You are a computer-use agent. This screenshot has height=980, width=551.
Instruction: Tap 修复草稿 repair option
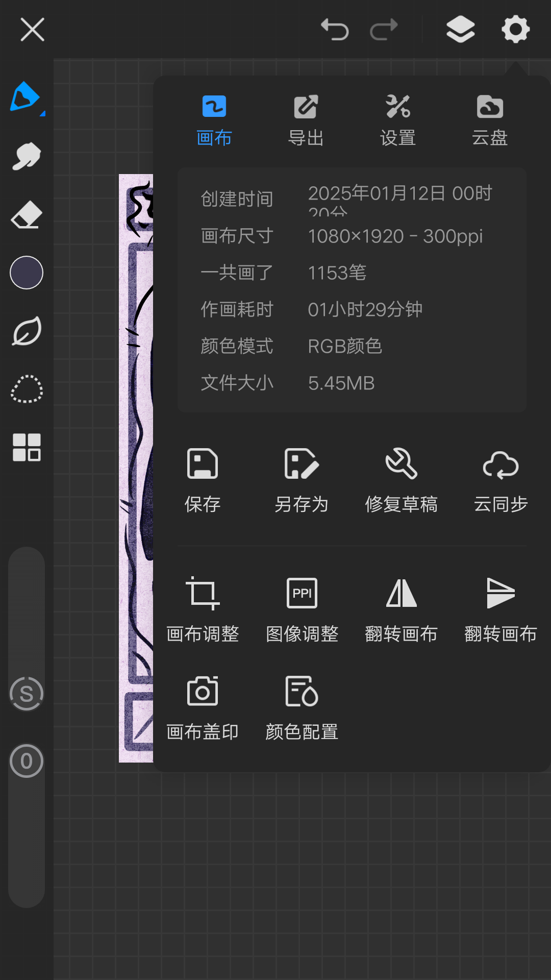(401, 481)
